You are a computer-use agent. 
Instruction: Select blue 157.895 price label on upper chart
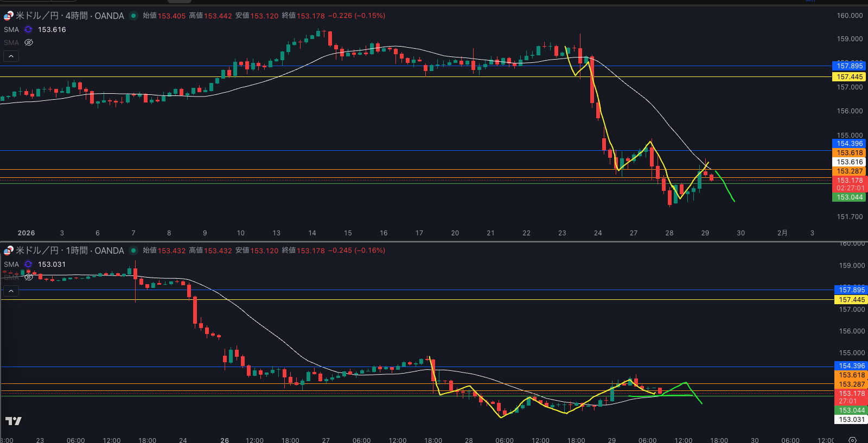click(x=849, y=66)
